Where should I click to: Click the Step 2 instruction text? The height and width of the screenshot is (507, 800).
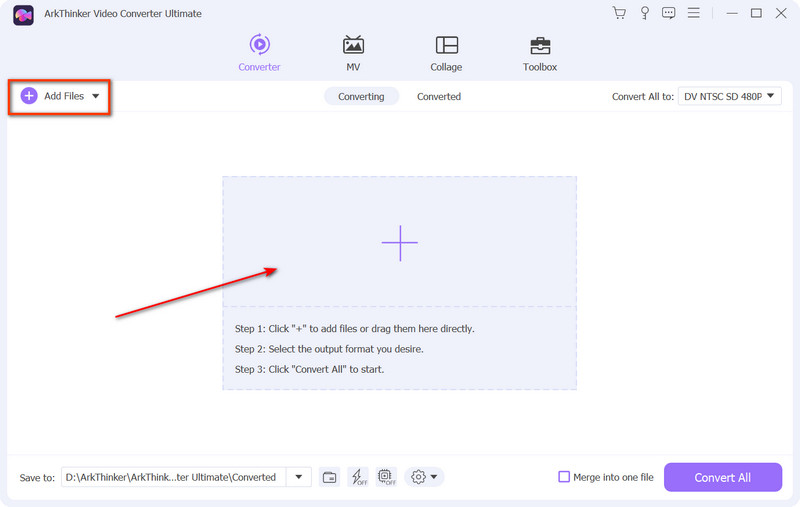[329, 349]
